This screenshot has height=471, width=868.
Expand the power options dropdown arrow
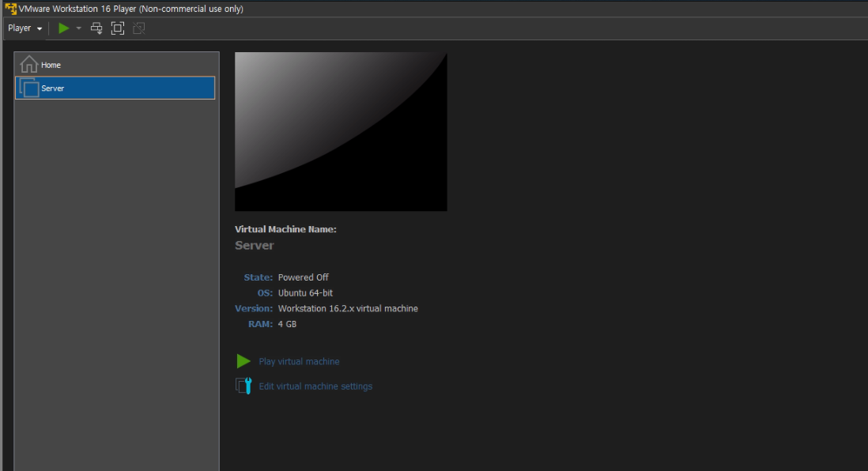click(78, 28)
